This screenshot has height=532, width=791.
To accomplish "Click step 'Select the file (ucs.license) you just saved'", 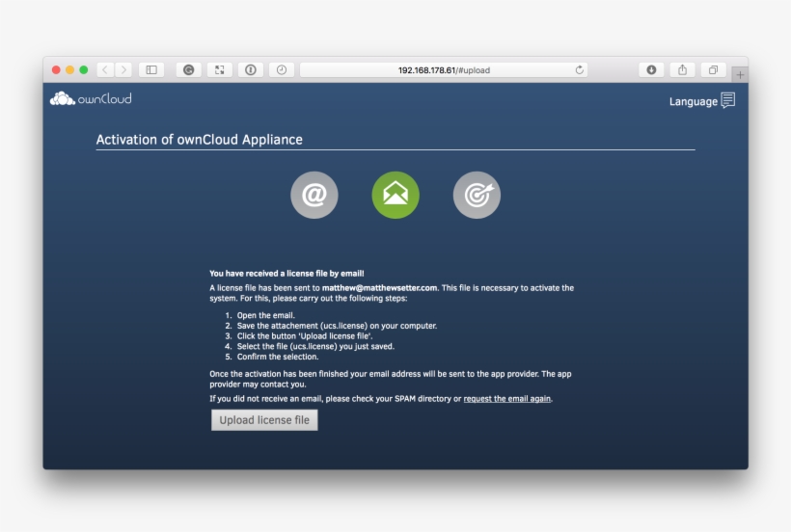I will pyautogui.click(x=315, y=347).
